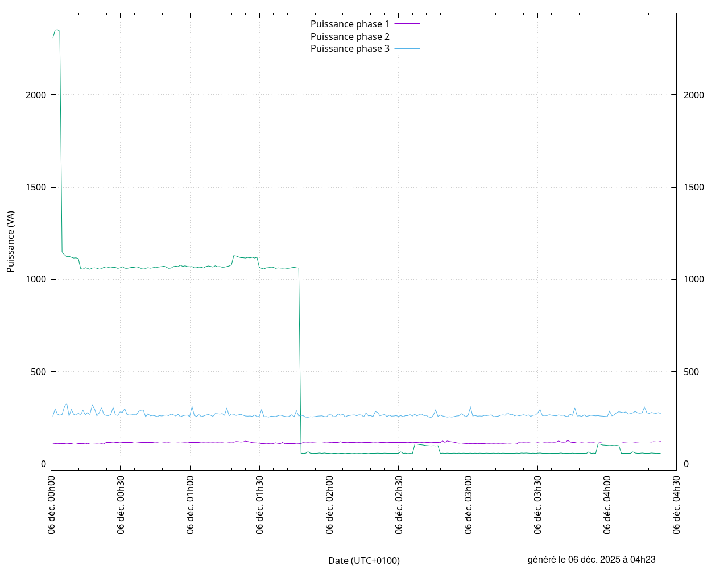Click the '06 déc. 03h30' time tick label
This screenshot has width=728, height=582.
(x=538, y=505)
